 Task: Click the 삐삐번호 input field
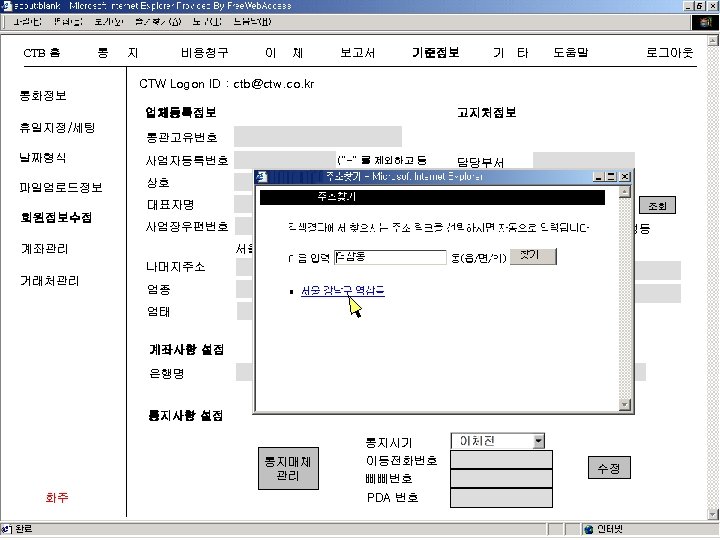click(x=501, y=478)
